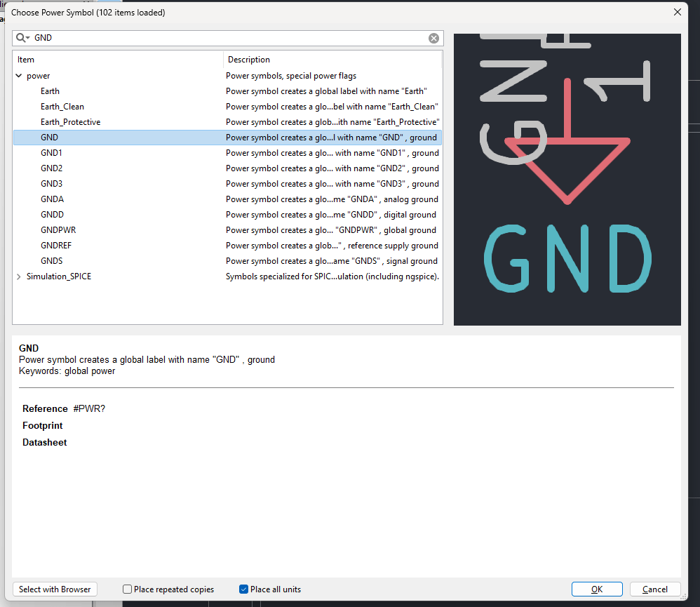The image size is (700, 607).
Task: Select the GNDS signal ground symbol
Action: [228, 261]
